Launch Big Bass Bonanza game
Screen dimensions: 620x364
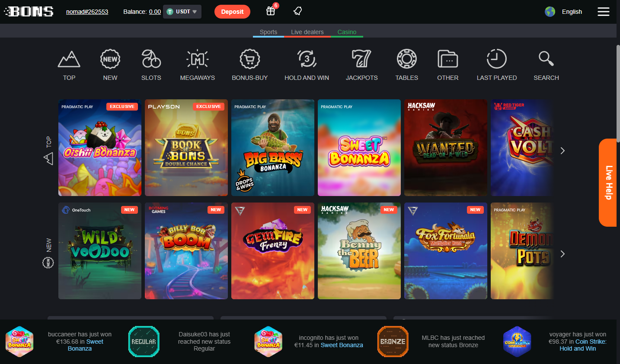coord(273,148)
